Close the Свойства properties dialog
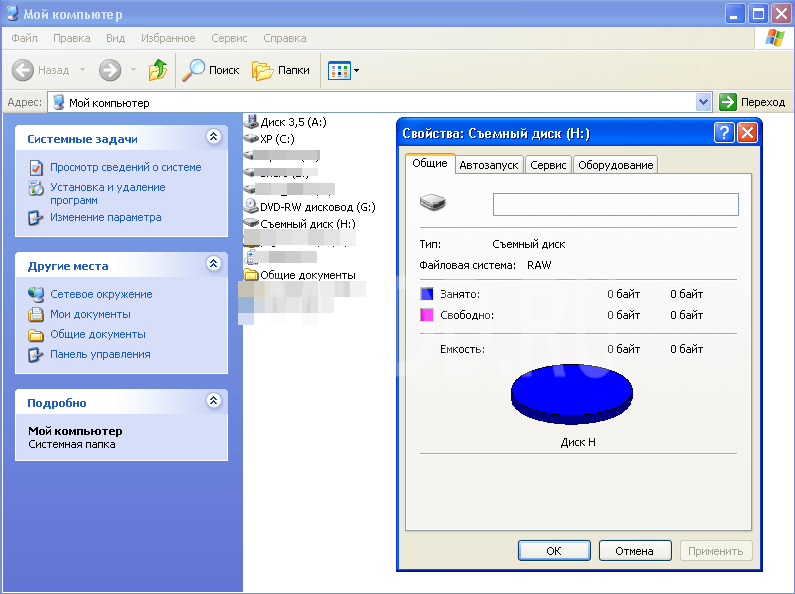This screenshot has width=795, height=594. pyautogui.click(x=747, y=133)
